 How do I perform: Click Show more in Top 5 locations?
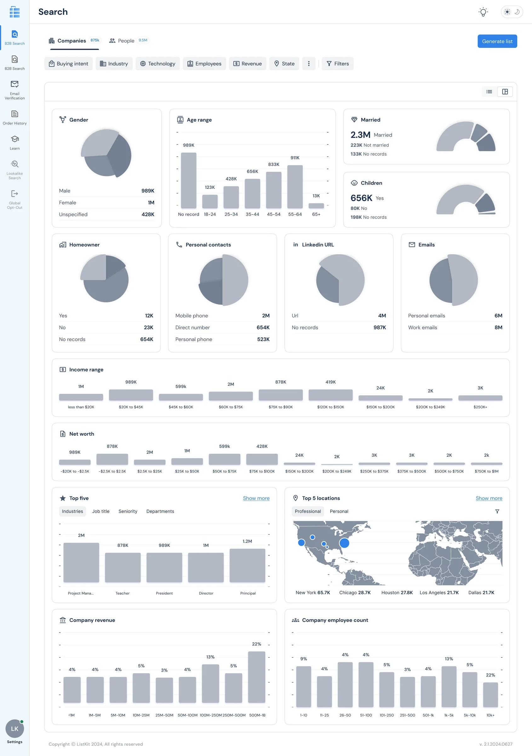[x=489, y=498]
